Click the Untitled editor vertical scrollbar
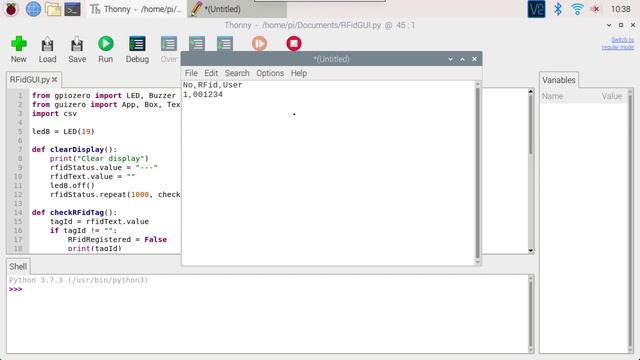 click(x=478, y=173)
